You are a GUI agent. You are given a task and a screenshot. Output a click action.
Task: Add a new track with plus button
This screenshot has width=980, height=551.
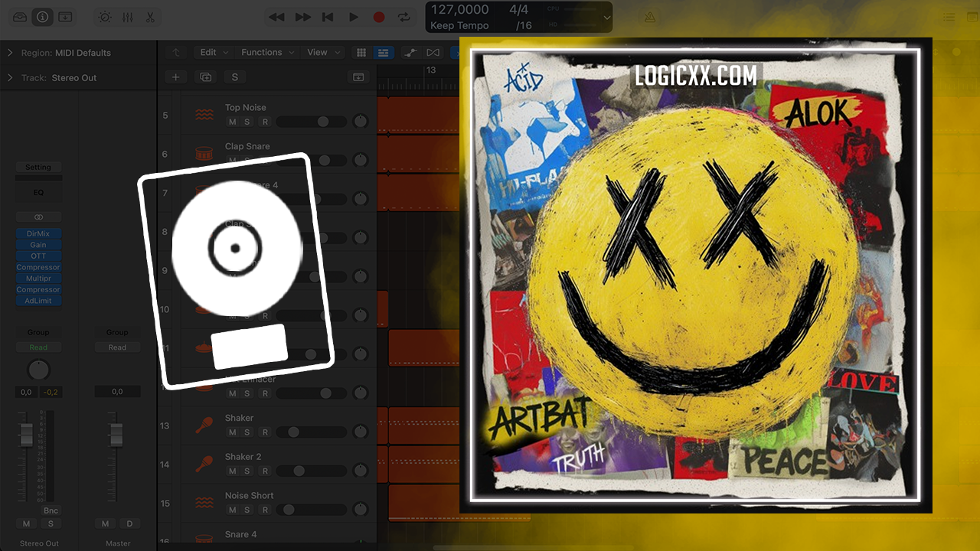click(175, 77)
